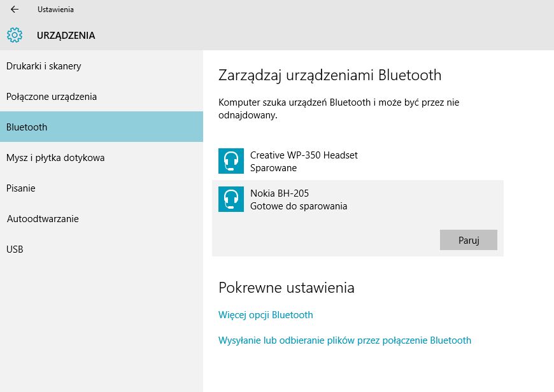Select the Bluetooth sidebar item
This screenshot has width=554, height=392.
tap(101, 127)
